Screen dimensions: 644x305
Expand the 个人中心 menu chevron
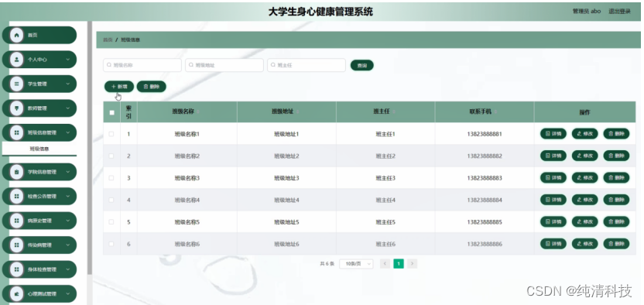click(x=68, y=60)
